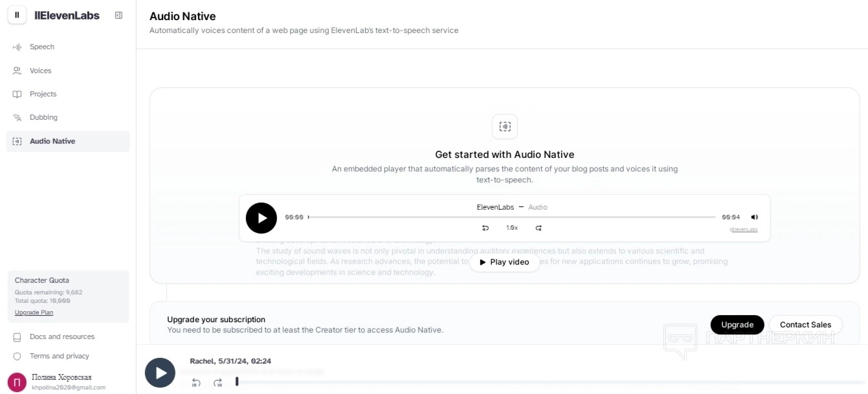Navigate to the Dubbing page
This screenshot has height=394, width=868.
(43, 117)
